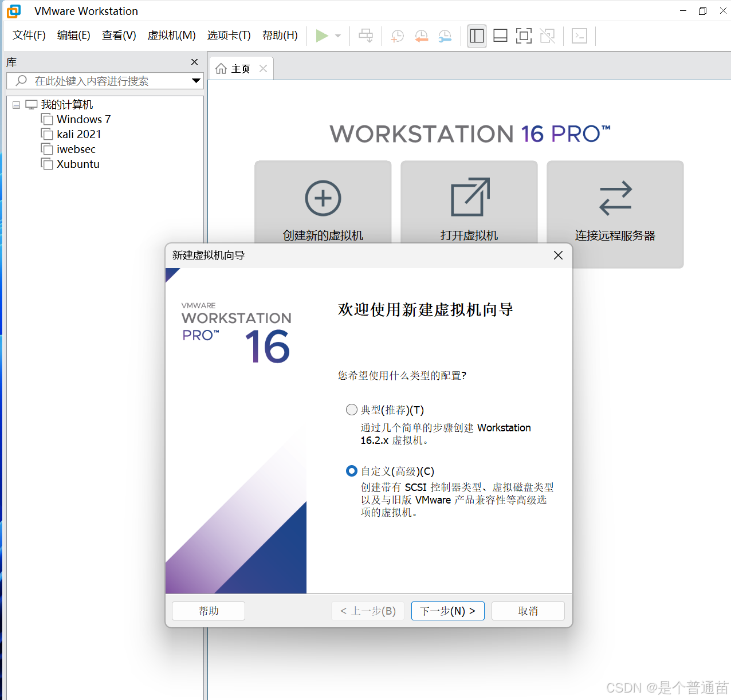This screenshot has width=731, height=700.
Task: Click the 取消 button in wizard
Action: [528, 611]
